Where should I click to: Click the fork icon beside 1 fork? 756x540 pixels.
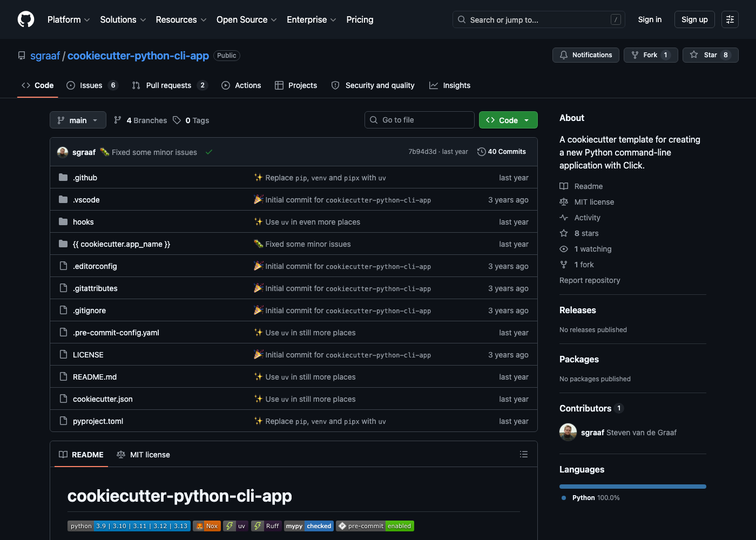(564, 265)
